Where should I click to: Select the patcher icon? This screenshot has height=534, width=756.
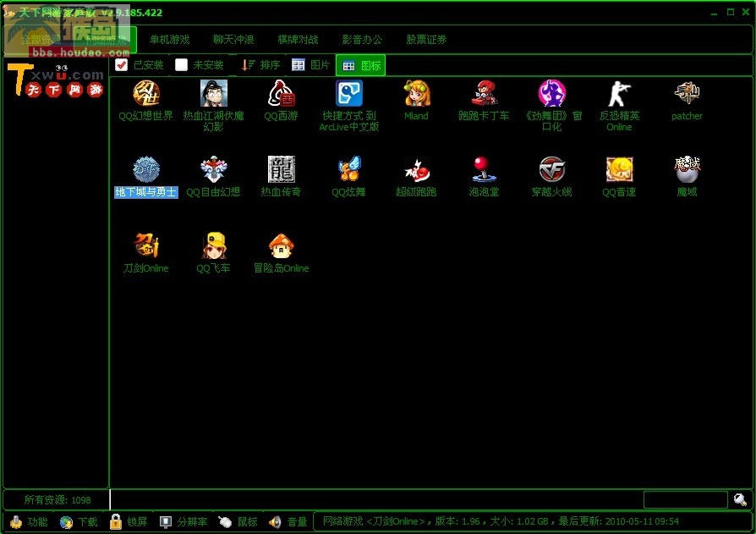point(687,94)
